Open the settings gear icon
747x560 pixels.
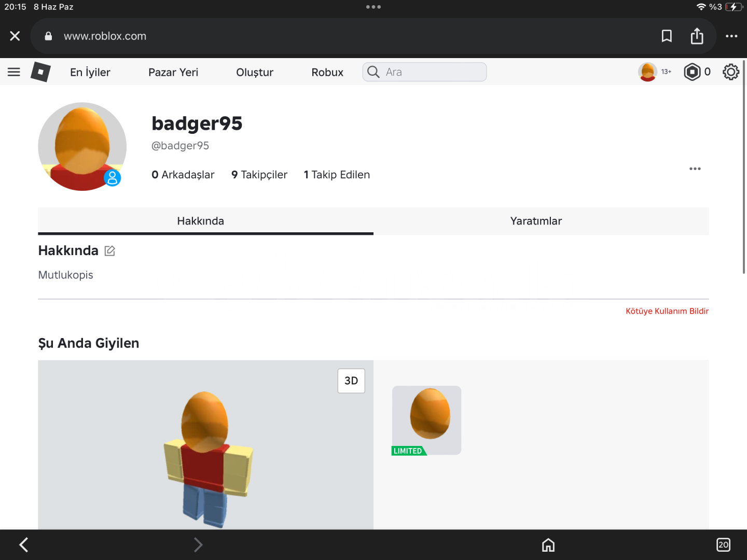pyautogui.click(x=731, y=72)
